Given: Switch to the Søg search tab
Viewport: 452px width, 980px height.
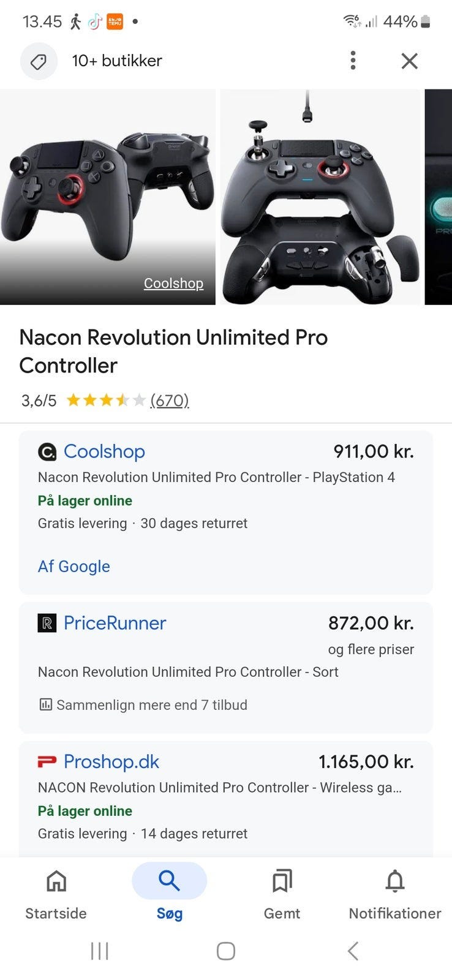Looking at the screenshot, I should (x=169, y=894).
